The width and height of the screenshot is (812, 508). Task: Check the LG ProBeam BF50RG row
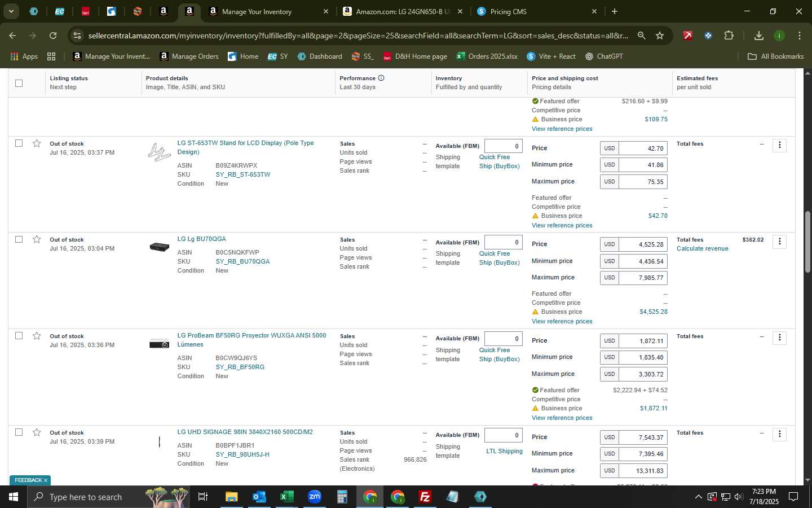point(19,336)
